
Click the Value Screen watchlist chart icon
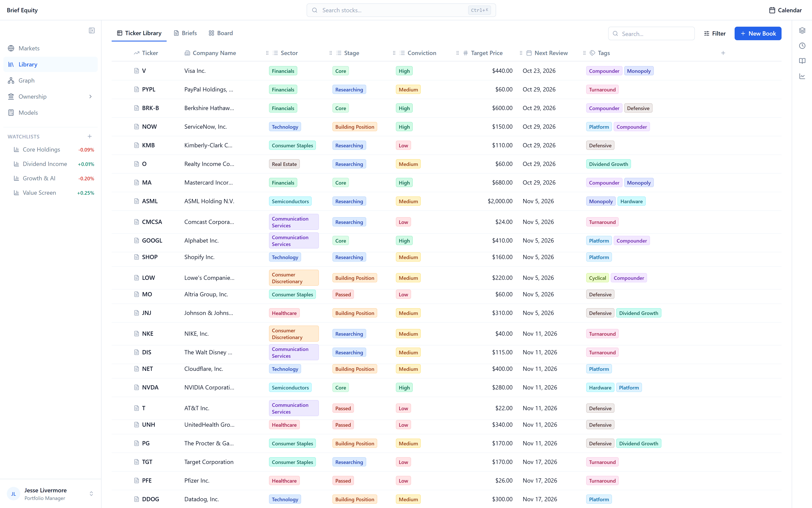tap(16, 193)
